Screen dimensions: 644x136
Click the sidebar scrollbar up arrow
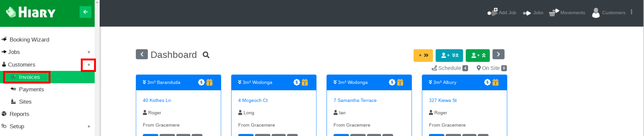point(97,2)
